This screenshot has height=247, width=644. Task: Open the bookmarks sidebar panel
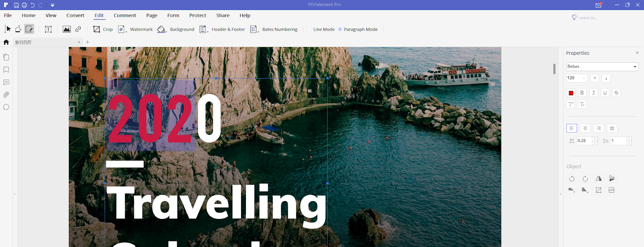pos(6,70)
